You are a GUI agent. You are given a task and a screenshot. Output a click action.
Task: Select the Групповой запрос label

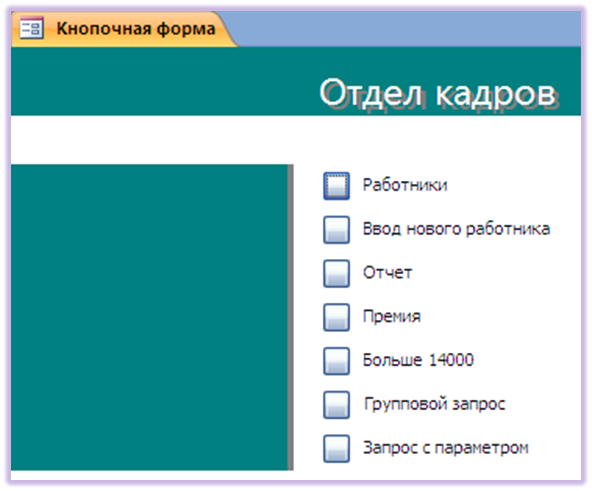click(434, 404)
